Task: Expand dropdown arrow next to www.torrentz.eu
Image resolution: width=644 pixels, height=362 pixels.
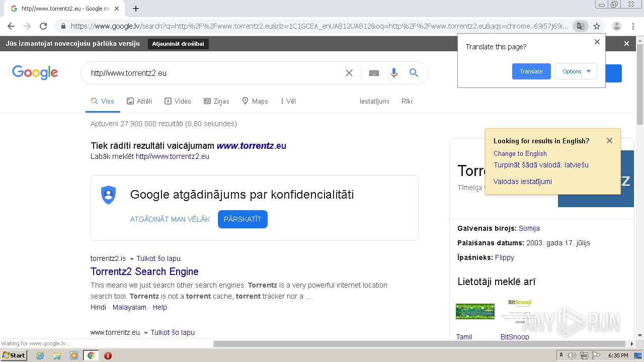Action: point(146,333)
